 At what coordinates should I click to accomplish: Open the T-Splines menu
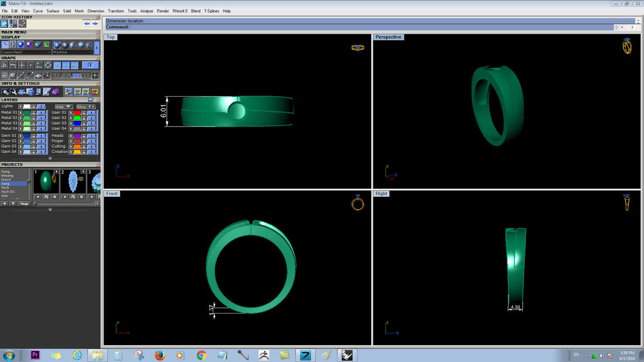(x=212, y=11)
